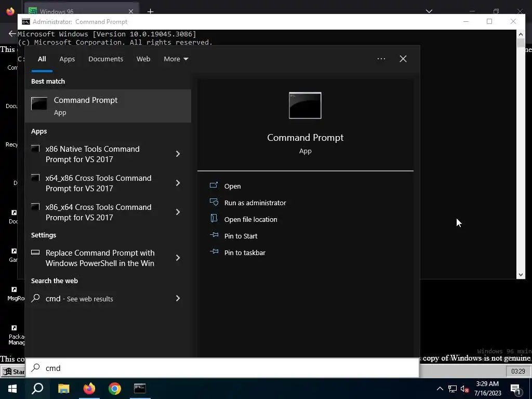Open the Command Prompt best match result
The height and width of the screenshot is (399, 532).
pos(108,106)
